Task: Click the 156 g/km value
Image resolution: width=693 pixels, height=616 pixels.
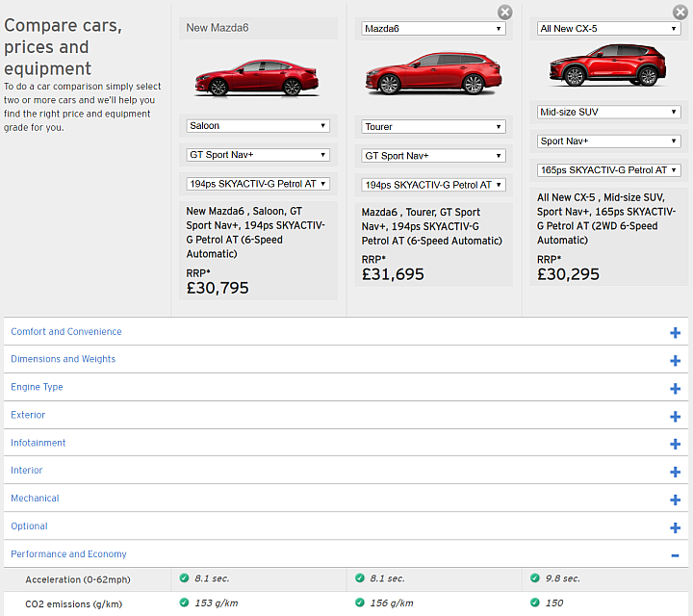Action: tap(392, 603)
